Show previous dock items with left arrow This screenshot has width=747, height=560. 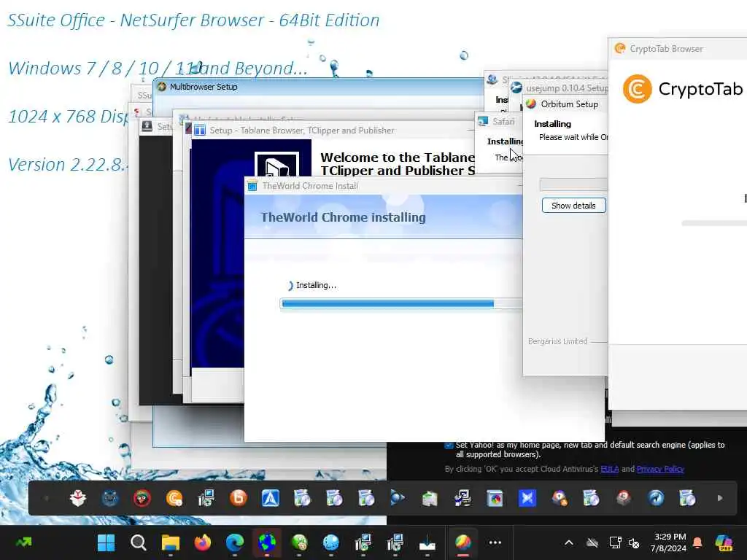[x=46, y=498]
